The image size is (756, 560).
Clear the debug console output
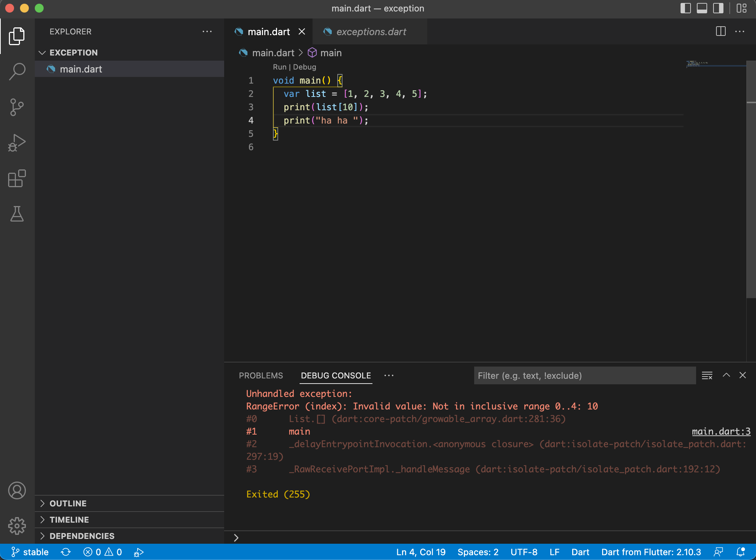pos(707,375)
